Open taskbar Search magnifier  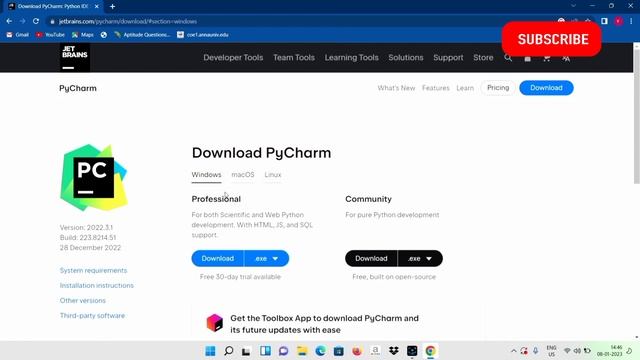click(x=229, y=351)
